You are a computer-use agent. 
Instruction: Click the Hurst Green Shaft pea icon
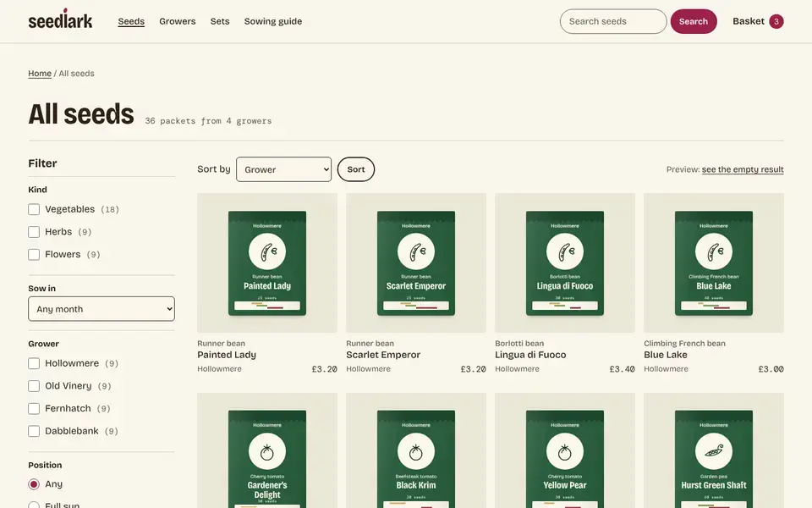click(x=714, y=451)
